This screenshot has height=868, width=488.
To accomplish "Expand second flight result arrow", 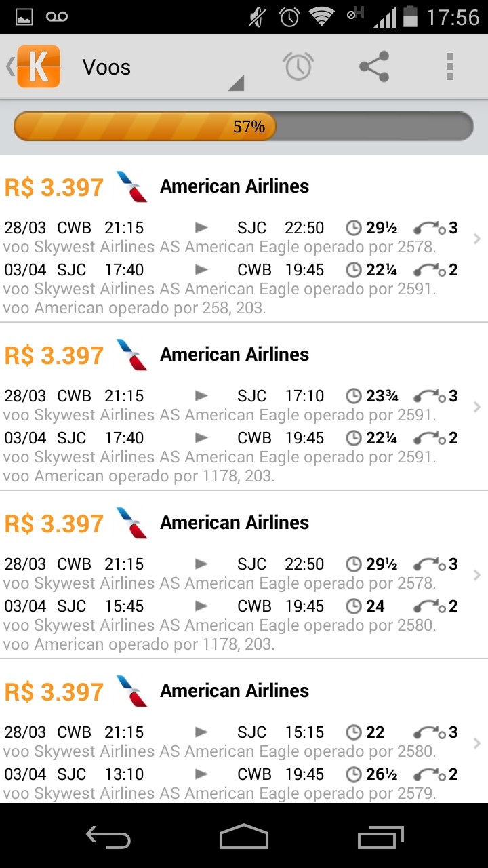I will point(477,407).
